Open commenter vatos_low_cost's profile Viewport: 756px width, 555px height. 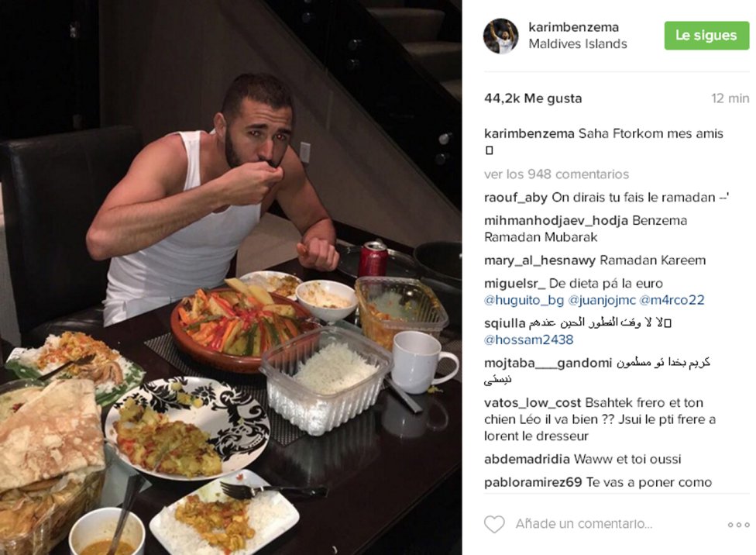(x=533, y=403)
